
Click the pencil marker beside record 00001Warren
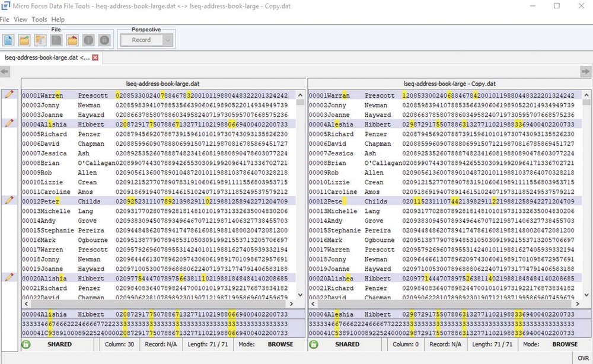(9, 94)
